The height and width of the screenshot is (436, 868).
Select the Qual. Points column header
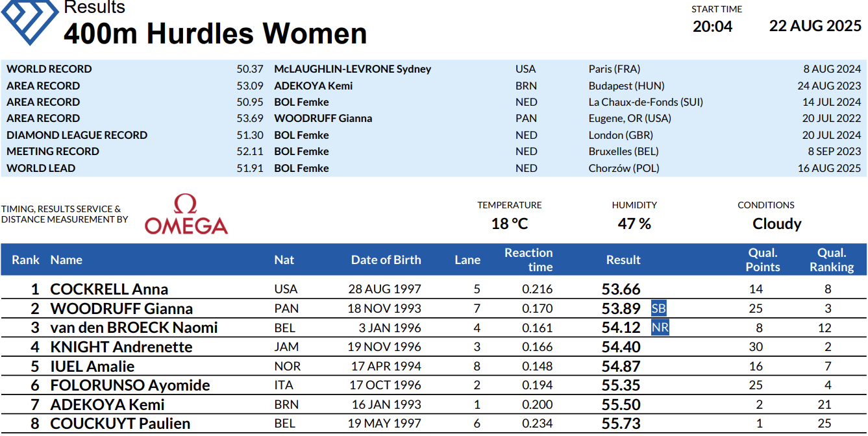pos(763,260)
